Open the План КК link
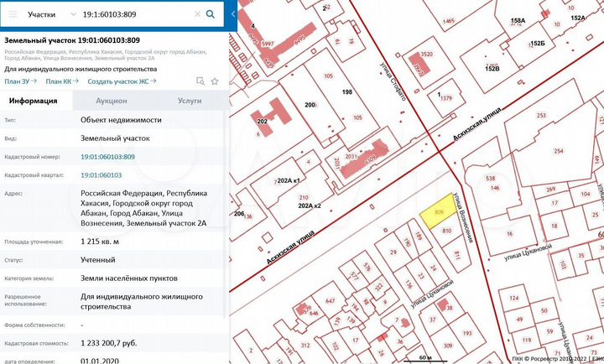604x364 pixels. pyautogui.click(x=62, y=81)
